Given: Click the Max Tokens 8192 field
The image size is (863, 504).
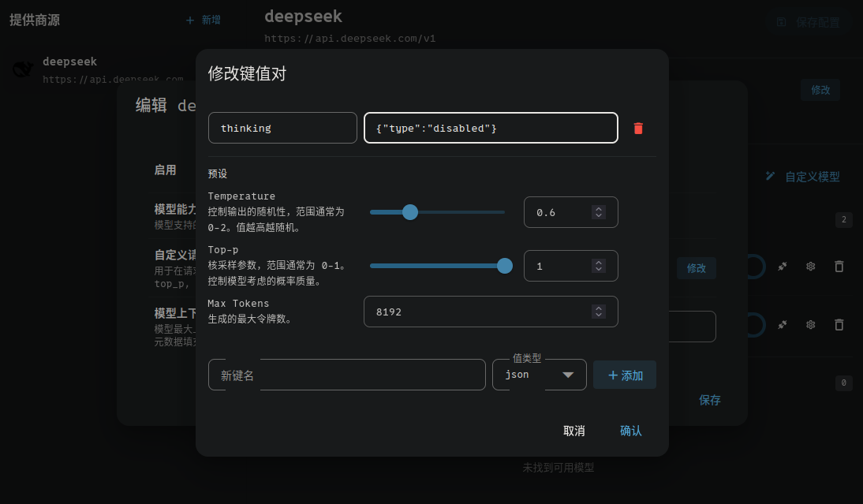Looking at the screenshot, I should pos(491,312).
